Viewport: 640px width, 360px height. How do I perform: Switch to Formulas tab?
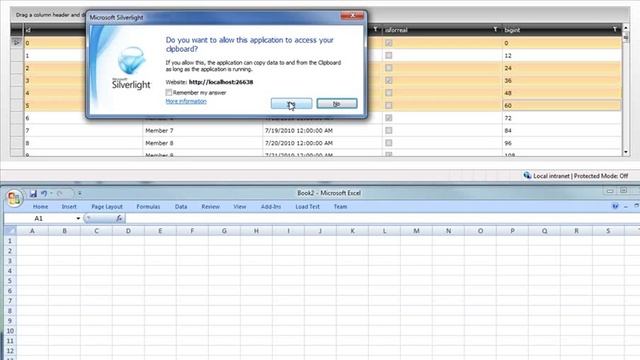tap(148, 207)
